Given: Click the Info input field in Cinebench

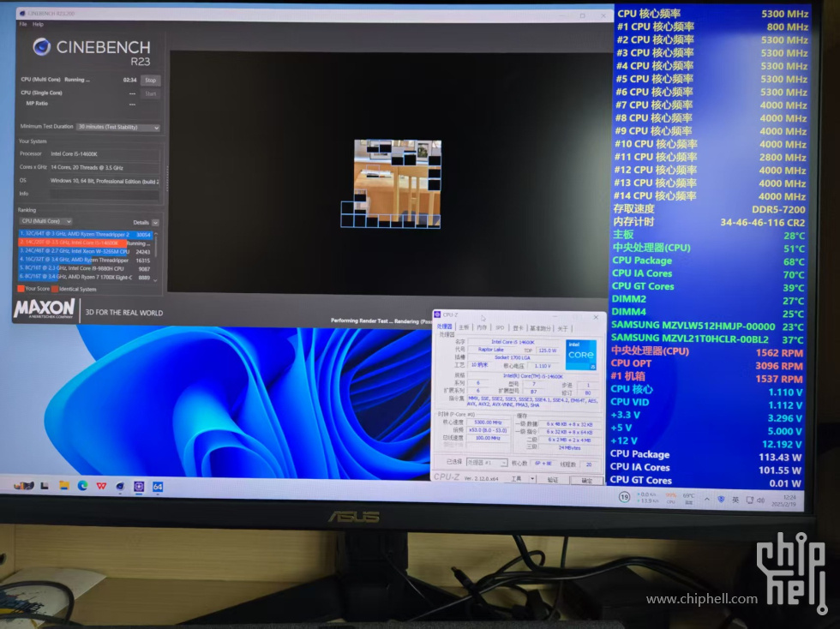Looking at the screenshot, I should pyautogui.click(x=105, y=194).
